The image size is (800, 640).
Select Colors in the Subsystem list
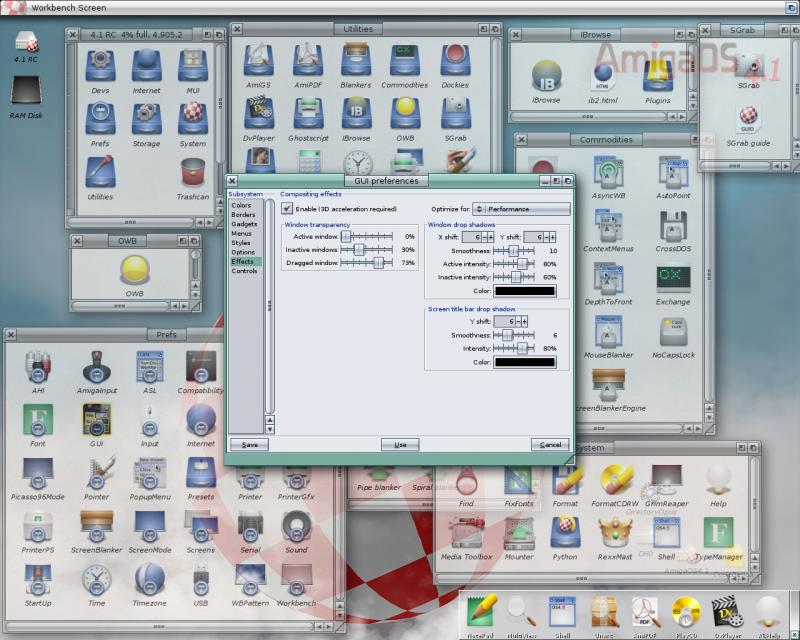tap(242, 206)
